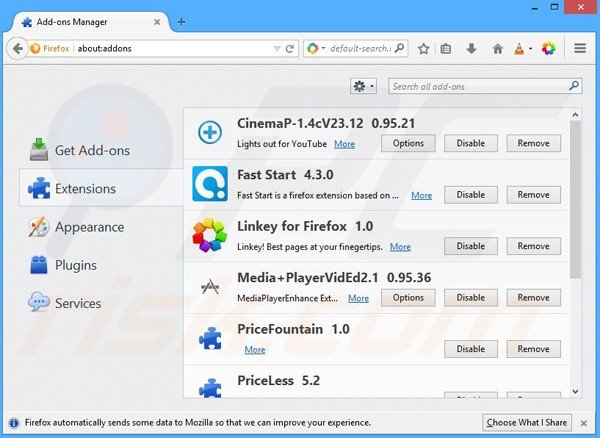The width and height of the screenshot is (600, 438).
Task: Click the VLC cone toolbar icon
Action: tap(519, 49)
